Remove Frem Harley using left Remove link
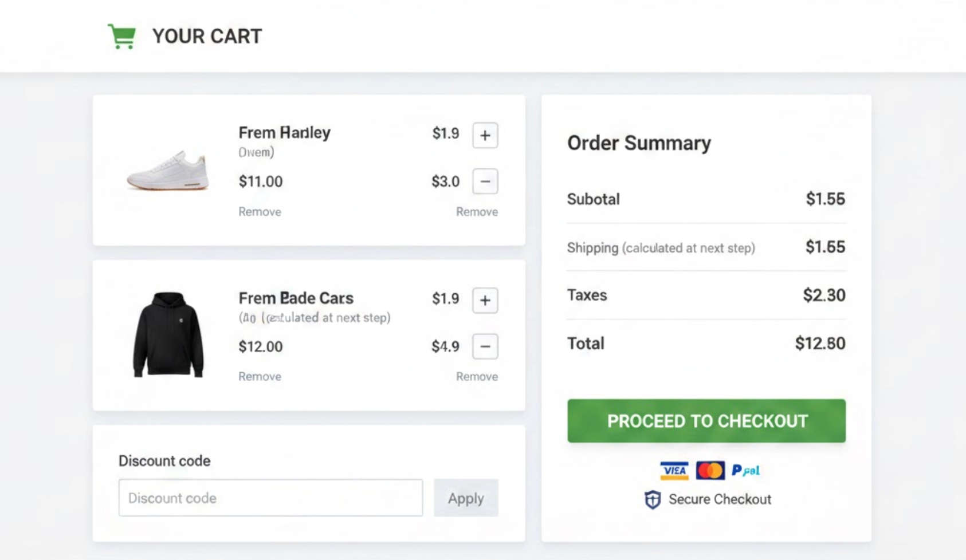Image resolution: width=966 pixels, height=560 pixels. tap(260, 212)
